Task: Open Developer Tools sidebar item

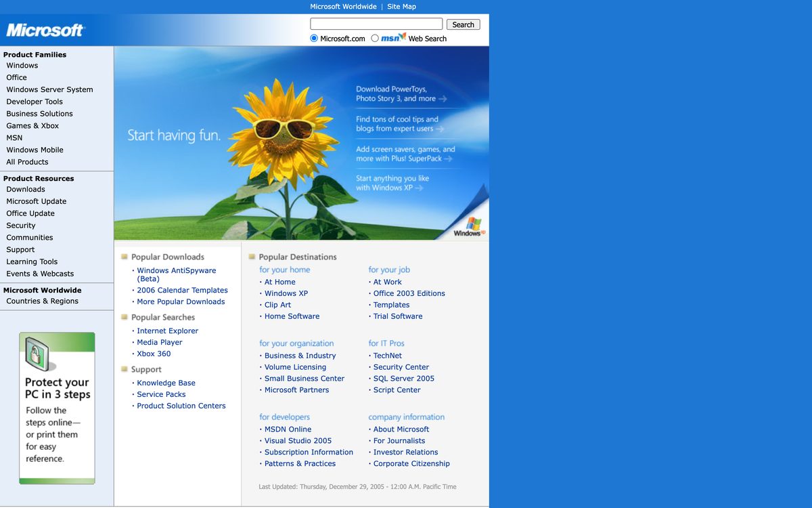Action: click(35, 102)
